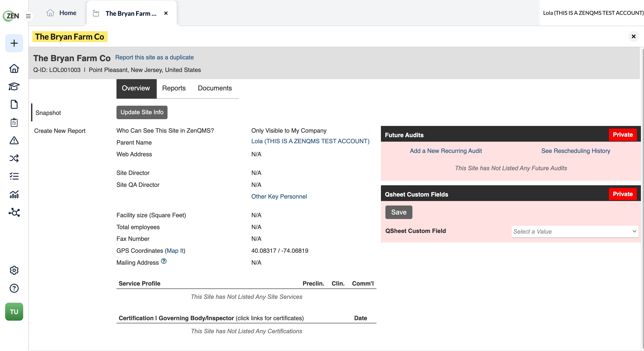Viewport: 644px width, 351px height.
Task: Open the chart analytics icon in sidebar
Action: [x=14, y=194]
